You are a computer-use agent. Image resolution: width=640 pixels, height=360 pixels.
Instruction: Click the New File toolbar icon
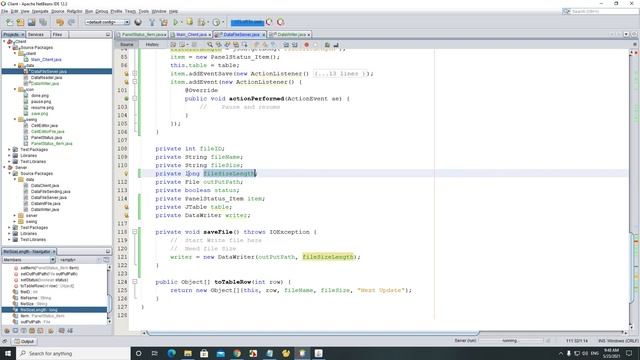(x=9, y=22)
